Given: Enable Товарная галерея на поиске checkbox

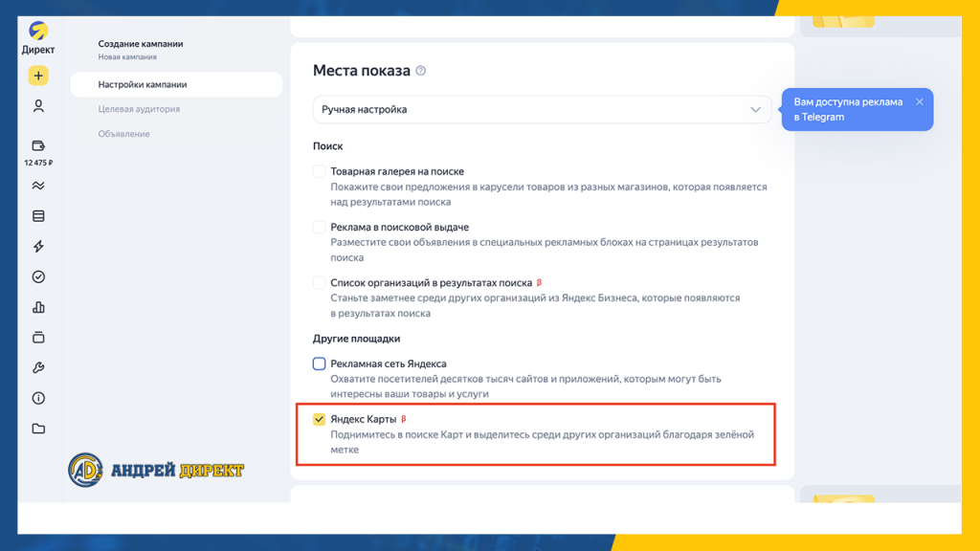Looking at the screenshot, I should point(319,171).
